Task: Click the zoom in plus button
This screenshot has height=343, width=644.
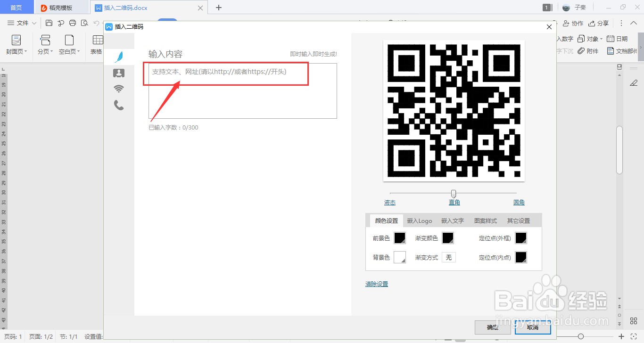Action: [621, 336]
